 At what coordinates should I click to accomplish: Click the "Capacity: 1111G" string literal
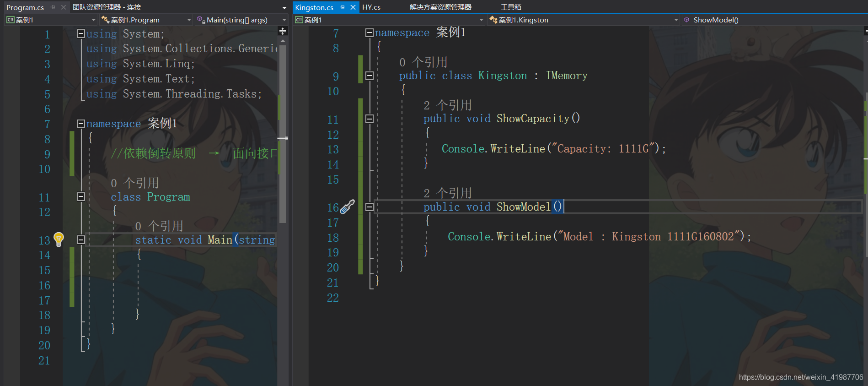(x=603, y=149)
